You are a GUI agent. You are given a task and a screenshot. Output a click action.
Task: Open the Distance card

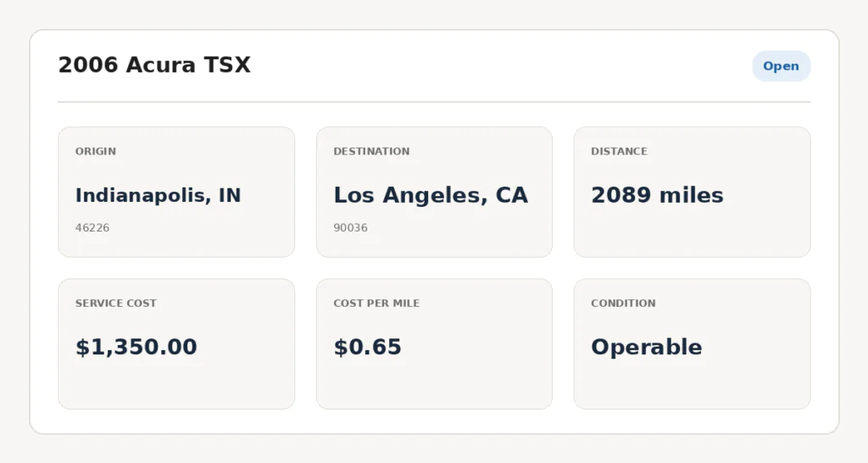point(692,192)
